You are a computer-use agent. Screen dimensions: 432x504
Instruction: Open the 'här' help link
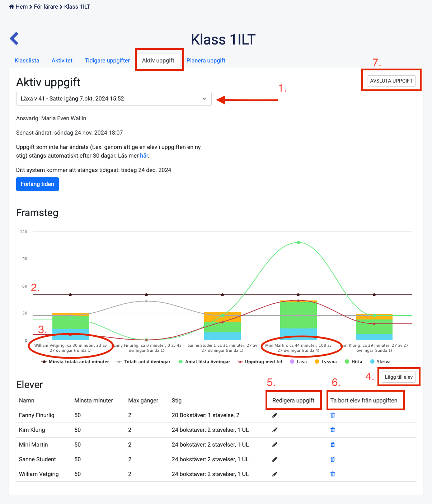pos(144,156)
